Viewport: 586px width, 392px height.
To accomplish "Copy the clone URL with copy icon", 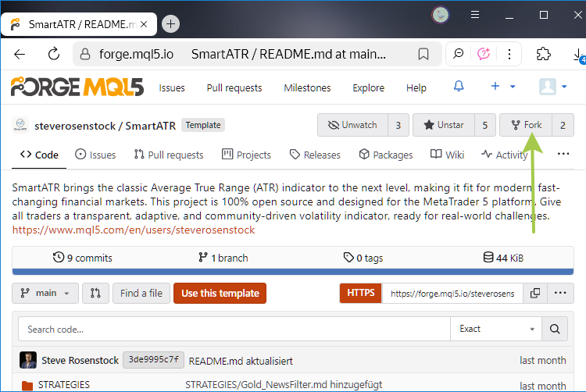I will click(535, 293).
